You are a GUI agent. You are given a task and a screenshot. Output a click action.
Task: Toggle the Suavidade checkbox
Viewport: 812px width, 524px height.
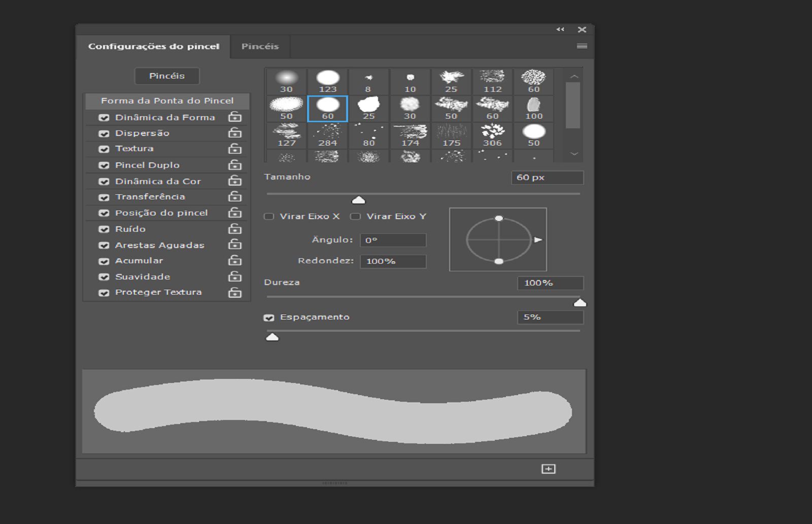coord(104,277)
